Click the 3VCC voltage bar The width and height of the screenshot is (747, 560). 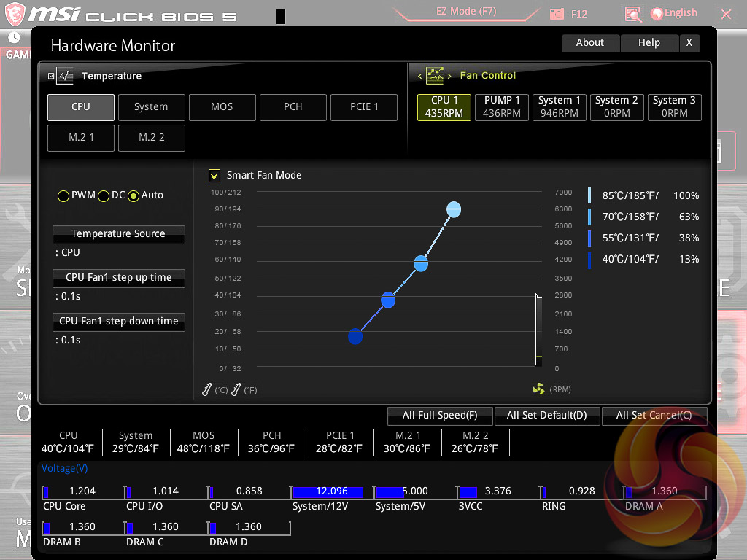click(x=498, y=492)
